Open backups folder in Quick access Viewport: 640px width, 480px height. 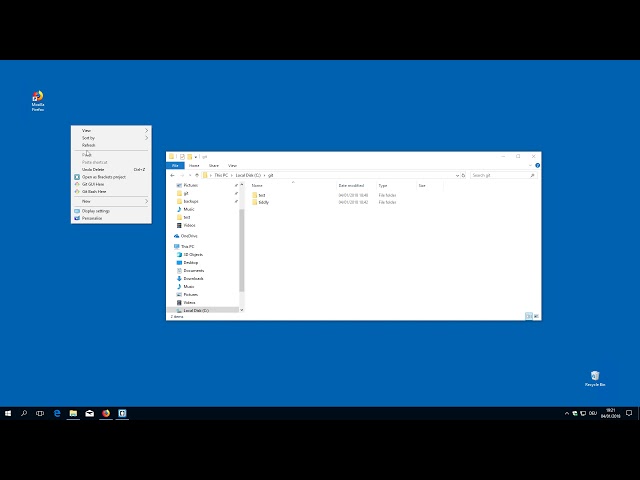(188, 201)
